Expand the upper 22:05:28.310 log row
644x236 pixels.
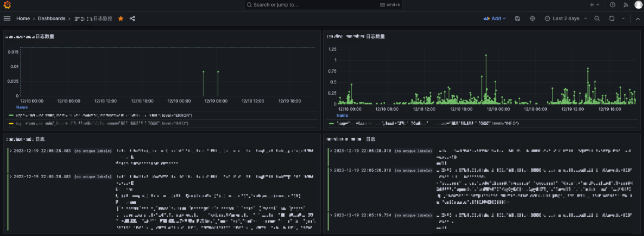(330, 151)
